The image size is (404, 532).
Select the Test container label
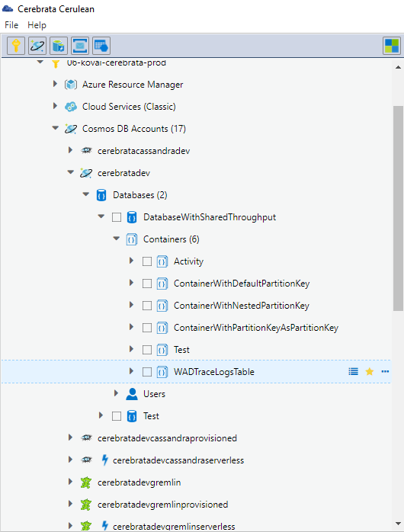click(x=181, y=350)
